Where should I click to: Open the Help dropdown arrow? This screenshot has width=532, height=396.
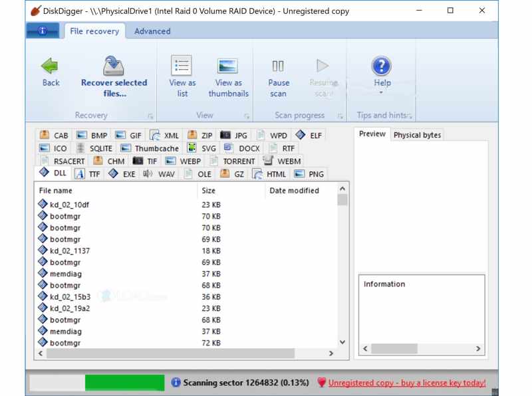point(381,92)
